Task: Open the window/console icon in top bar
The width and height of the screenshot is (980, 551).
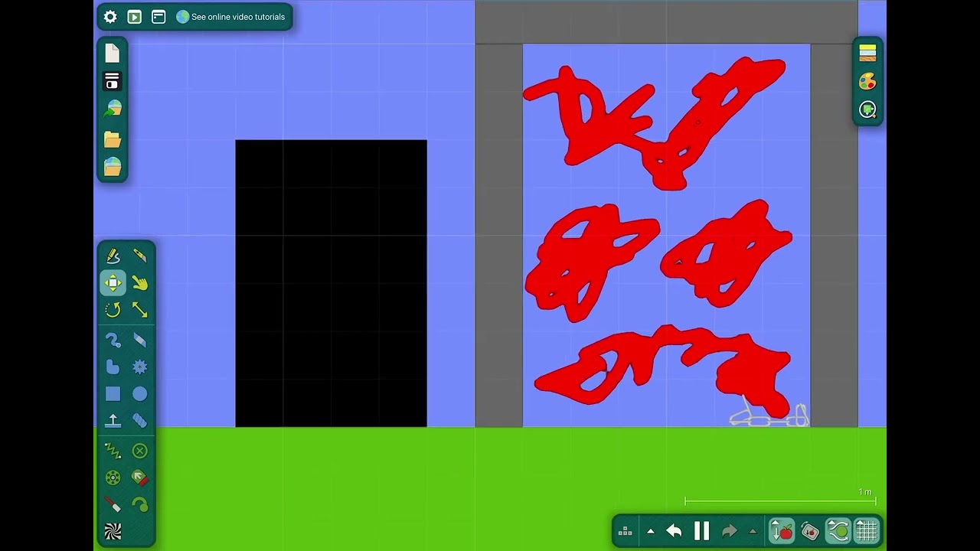Action: tap(158, 17)
